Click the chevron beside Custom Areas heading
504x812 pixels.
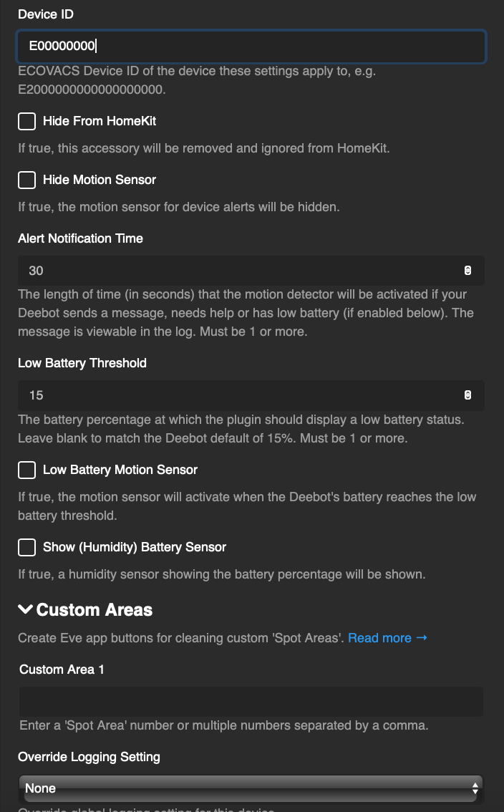[26, 609]
